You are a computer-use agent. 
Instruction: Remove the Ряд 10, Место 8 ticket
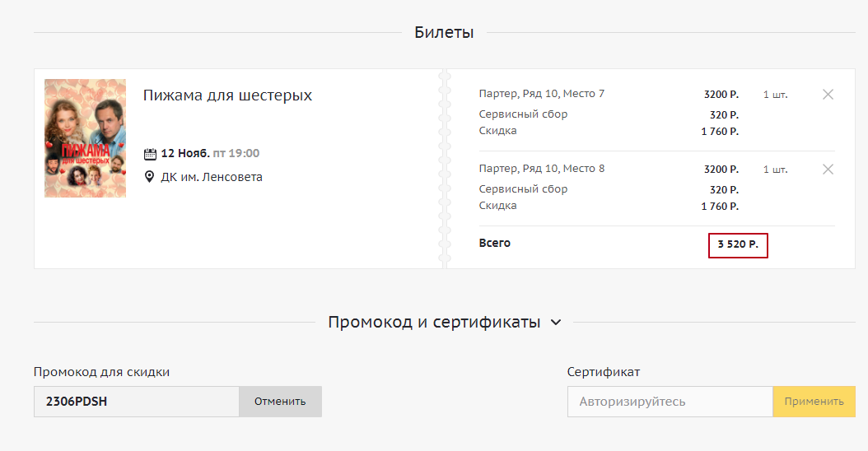pyautogui.click(x=828, y=170)
